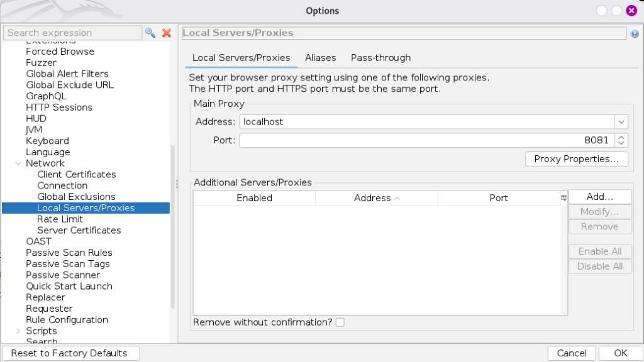Open Global Alert Filters options
The height and width of the screenshot is (362, 644).
67,74
